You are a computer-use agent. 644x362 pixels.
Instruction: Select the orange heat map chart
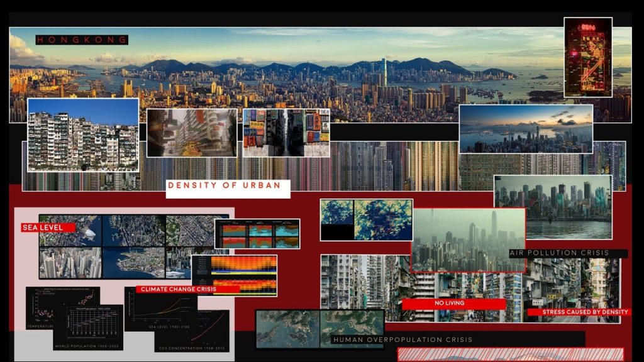click(x=243, y=275)
